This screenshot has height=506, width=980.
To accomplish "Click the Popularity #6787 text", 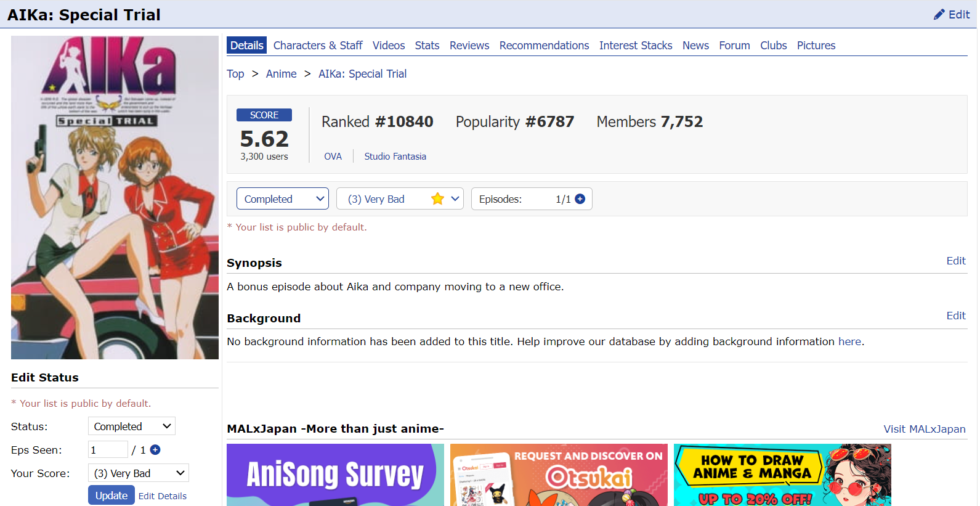I will point(515,121).
